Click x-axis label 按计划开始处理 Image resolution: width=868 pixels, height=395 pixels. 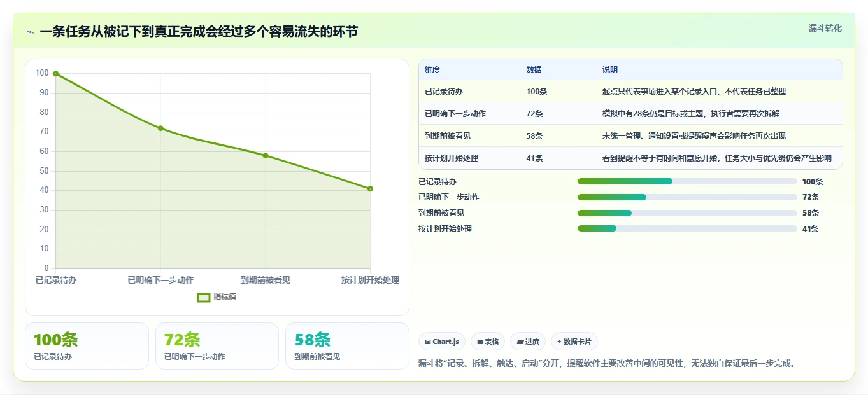pyautogui.click(x=370, y=280)
